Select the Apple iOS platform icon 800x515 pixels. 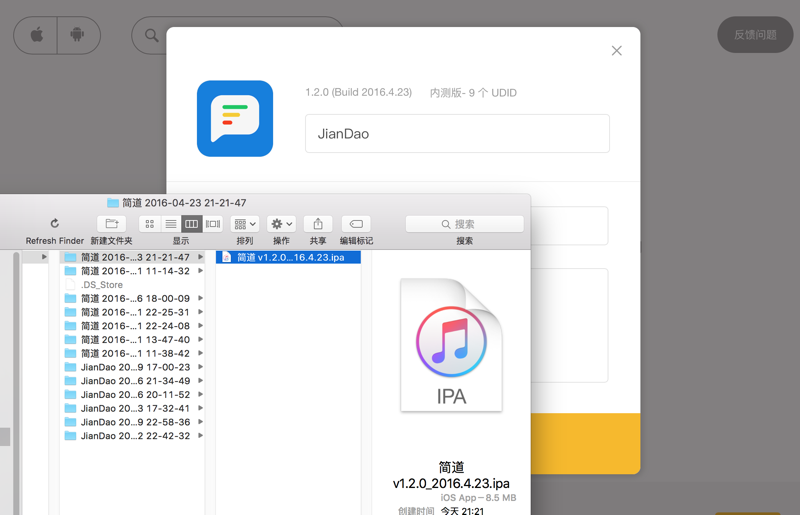pos(36,35)
